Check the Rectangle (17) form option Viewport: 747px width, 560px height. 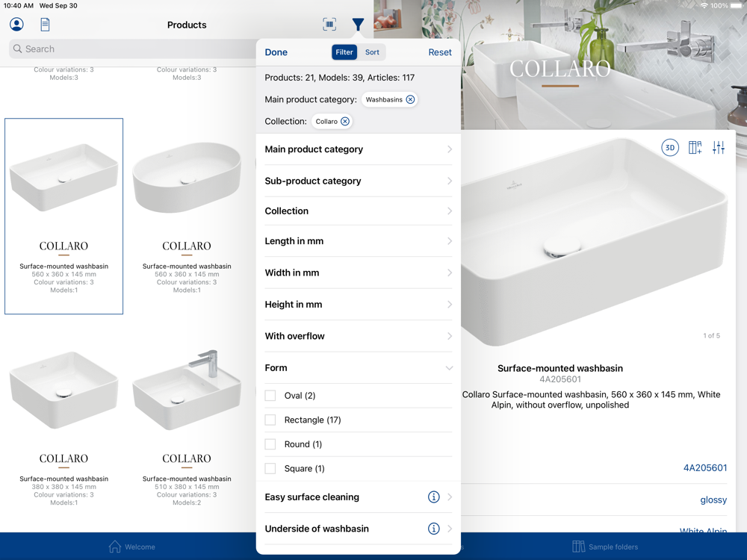pos(270,420)
